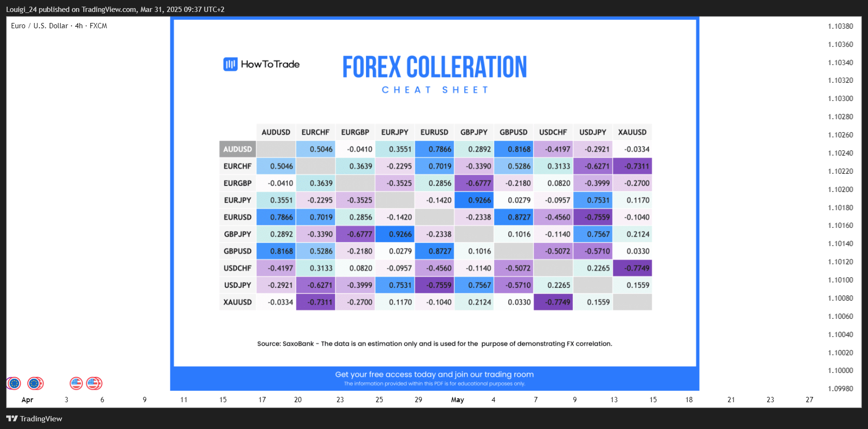Click 0.7866 in the AUDUSD row
868x429 pixels.
[x=434, y=149]
